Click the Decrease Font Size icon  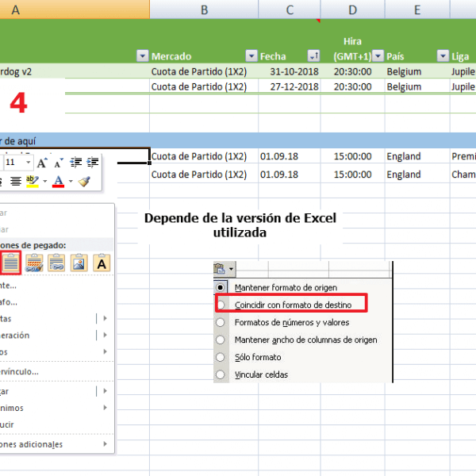[x=59, y=163]
